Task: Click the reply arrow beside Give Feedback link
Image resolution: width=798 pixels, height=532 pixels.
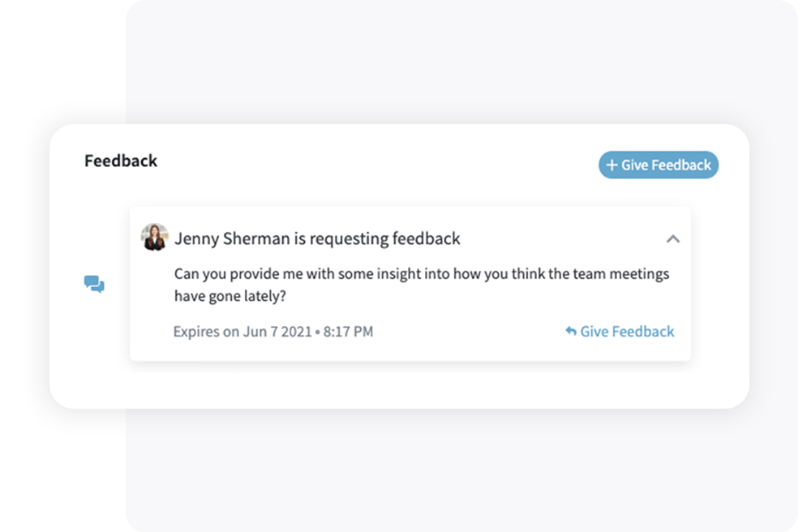Action: 570,331
